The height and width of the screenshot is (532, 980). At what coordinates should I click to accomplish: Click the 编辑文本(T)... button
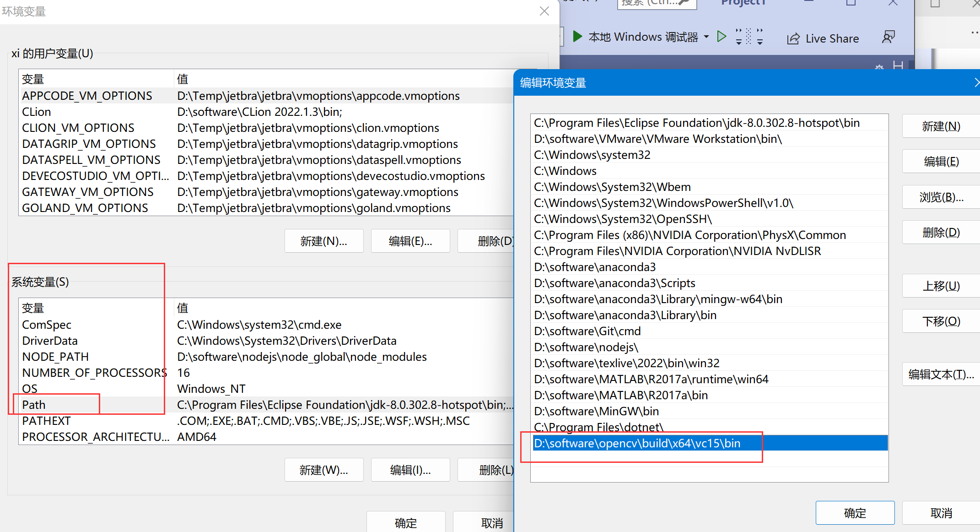tap(941, 375)
